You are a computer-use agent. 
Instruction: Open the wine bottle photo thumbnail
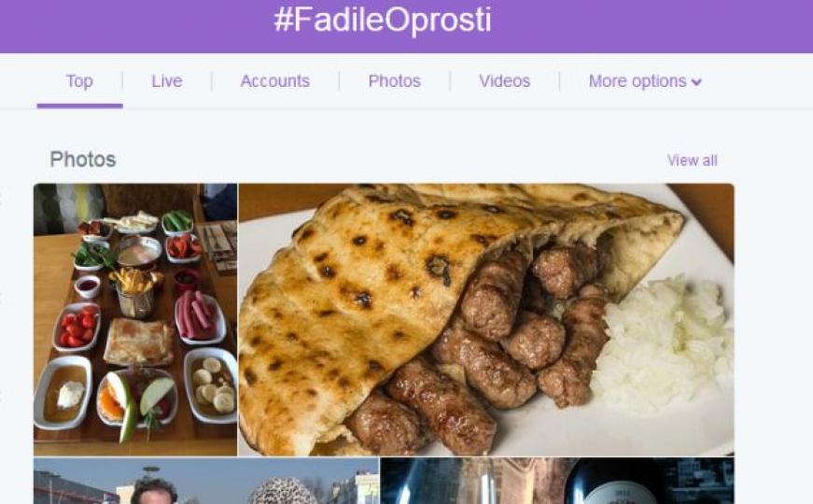tap(557, 481)
